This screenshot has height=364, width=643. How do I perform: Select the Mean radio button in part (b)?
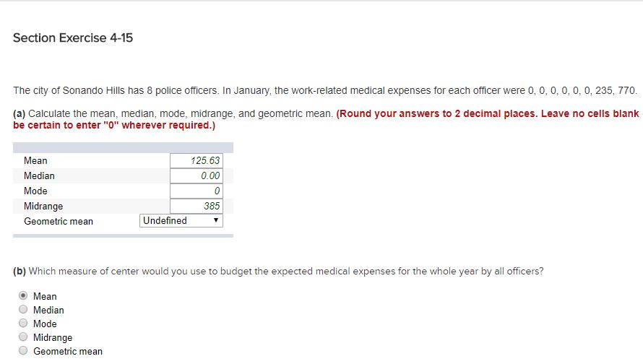pos(23,295)
